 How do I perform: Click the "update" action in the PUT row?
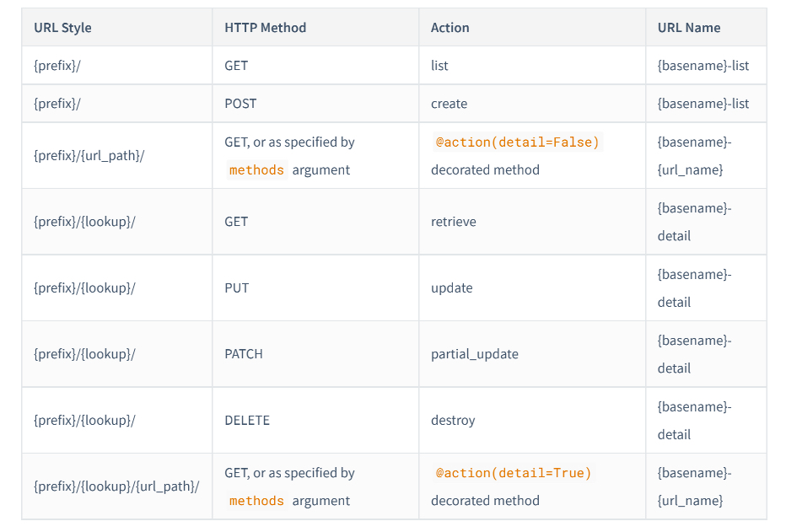[451, 288]
